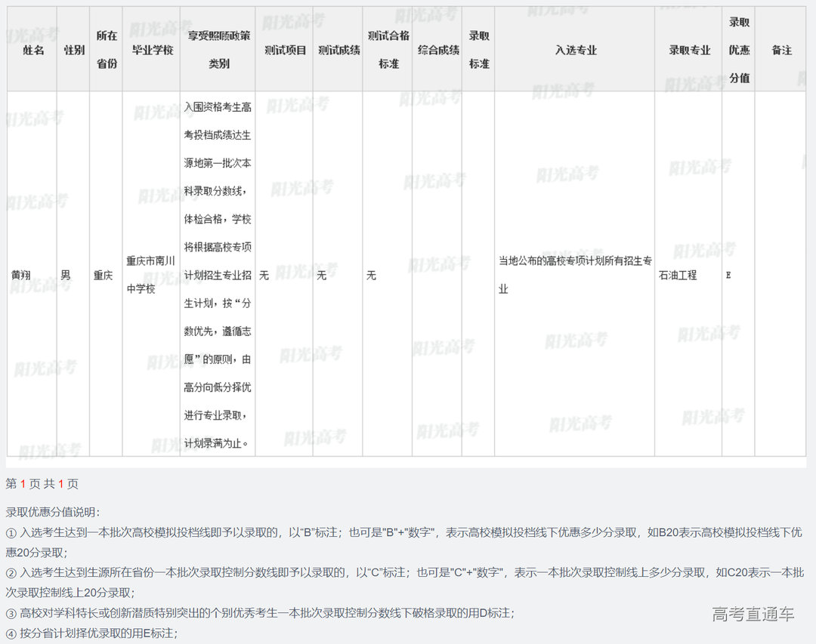Click the 重庆市南川中学校 school cell
Screen dimensions: 816x644
tap(151, 275)
